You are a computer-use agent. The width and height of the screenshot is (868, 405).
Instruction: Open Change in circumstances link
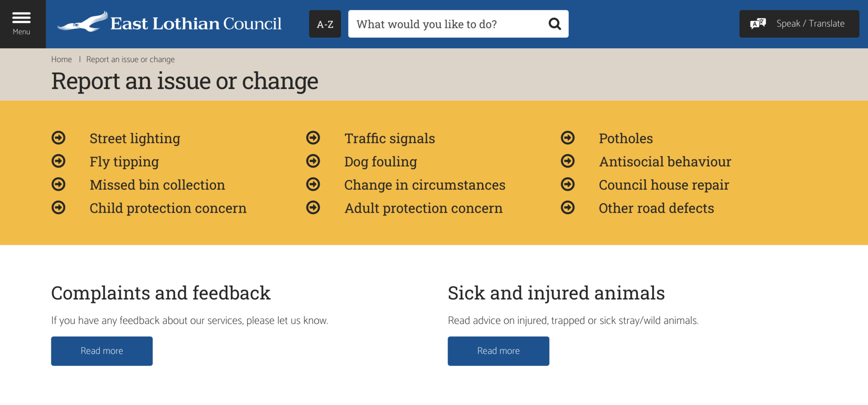425,185
